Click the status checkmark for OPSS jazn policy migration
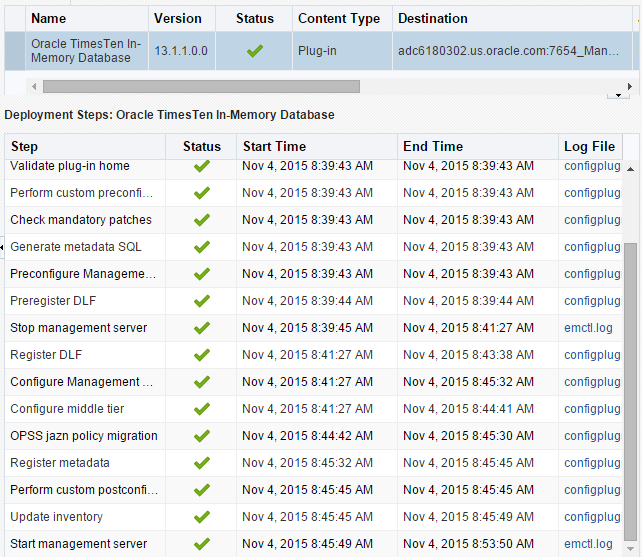 coord(201,437)
